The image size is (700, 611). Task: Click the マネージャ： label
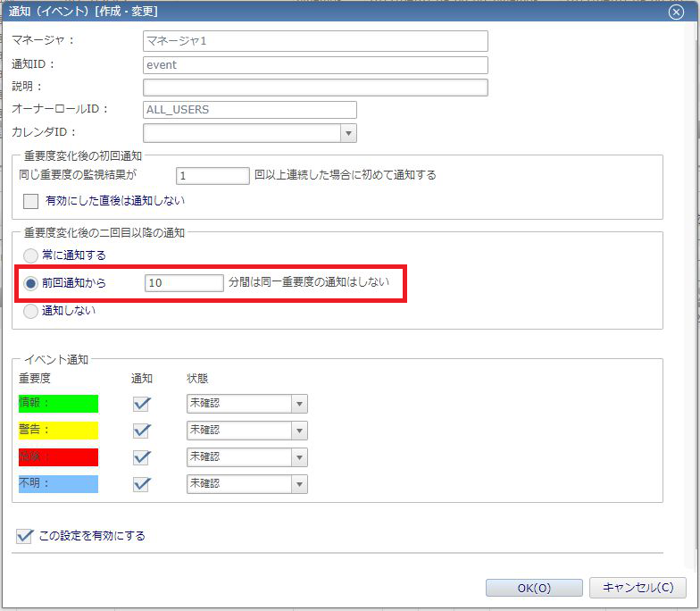pos(43,40)
